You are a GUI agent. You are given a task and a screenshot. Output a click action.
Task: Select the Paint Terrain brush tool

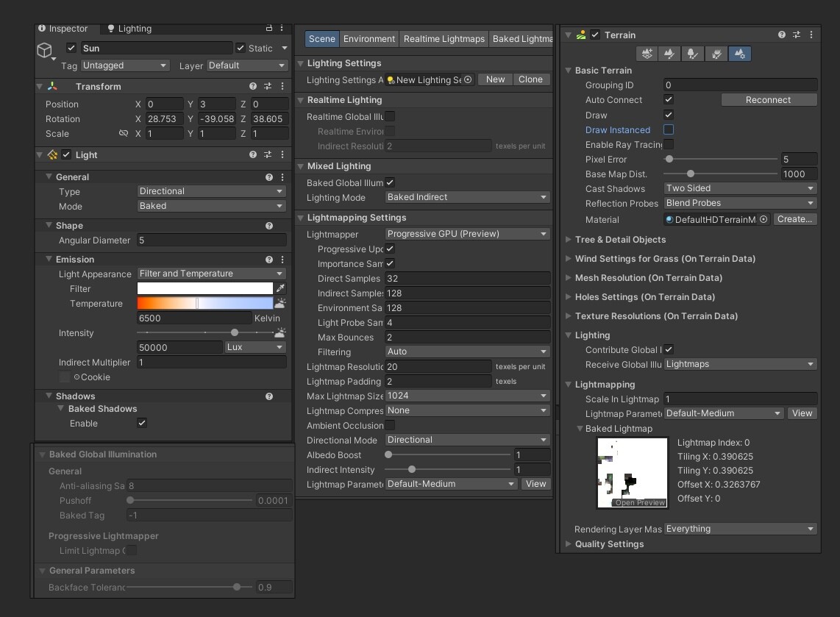tap(669, 54)
